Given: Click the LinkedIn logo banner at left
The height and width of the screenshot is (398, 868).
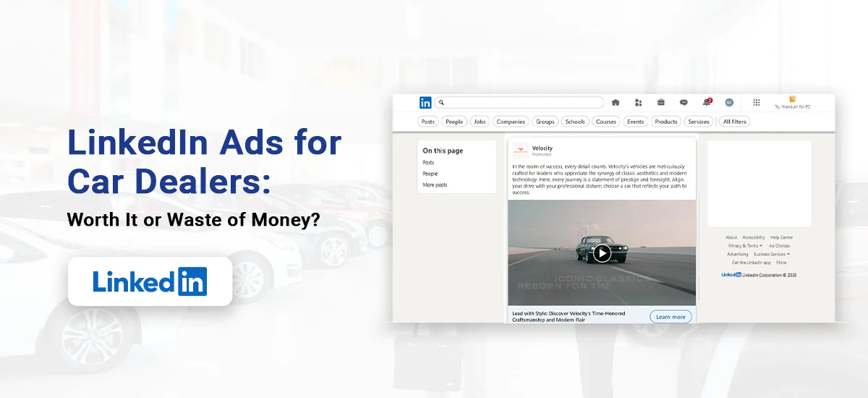Looking at the screenshot, I should 150,281.
